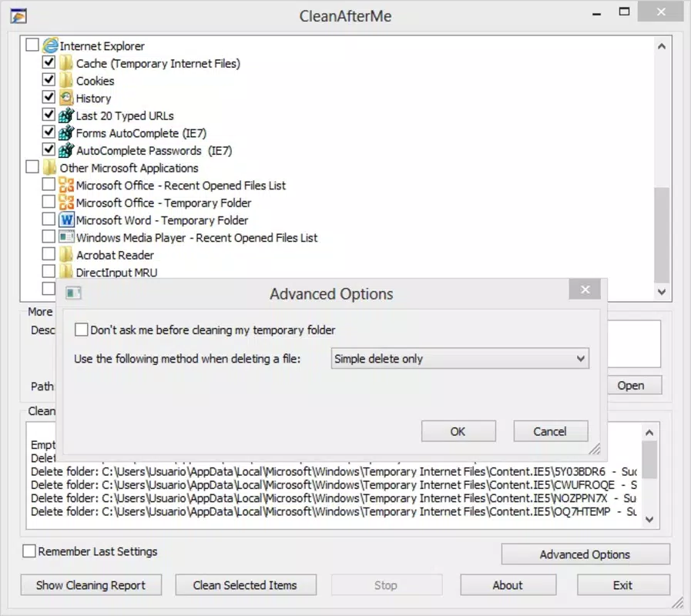The image size is (691, 616).
Task: Click the log line ending NOZPPN7X
Action: tap(334, 498)
